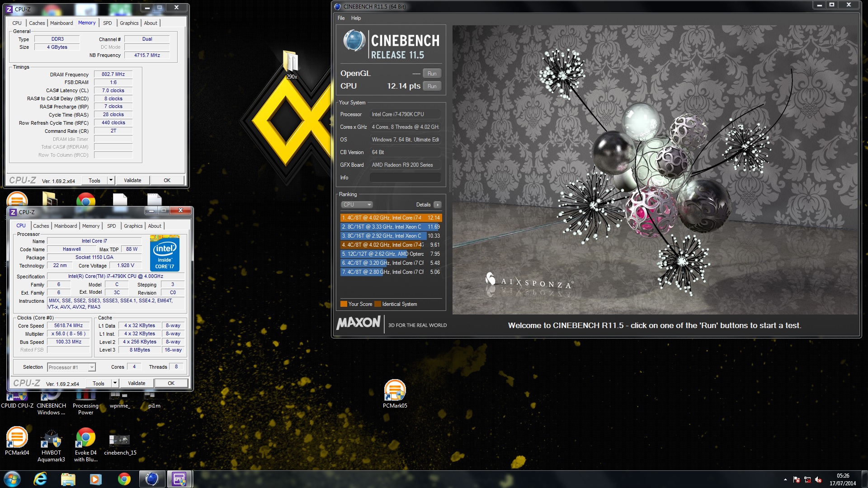Click Tools button in Memory window
Image resolution: width=868 pixels, height=488 pixels.
click(94, 180)
